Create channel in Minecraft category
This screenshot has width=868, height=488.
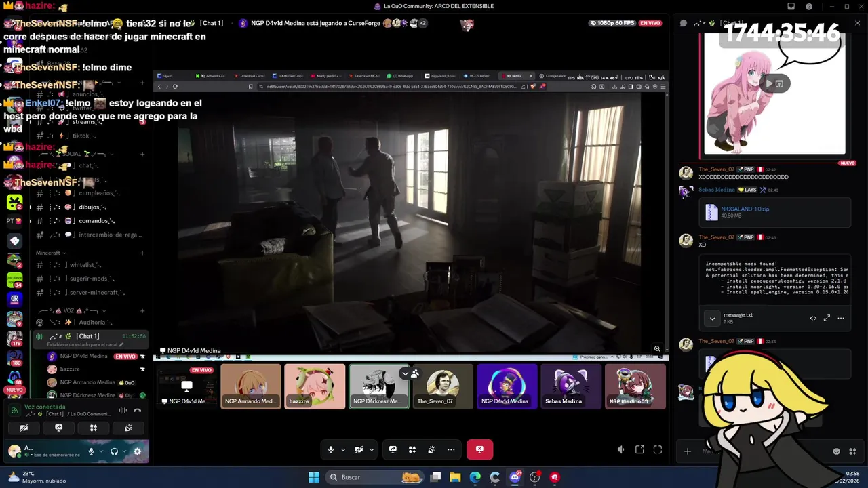142,253
